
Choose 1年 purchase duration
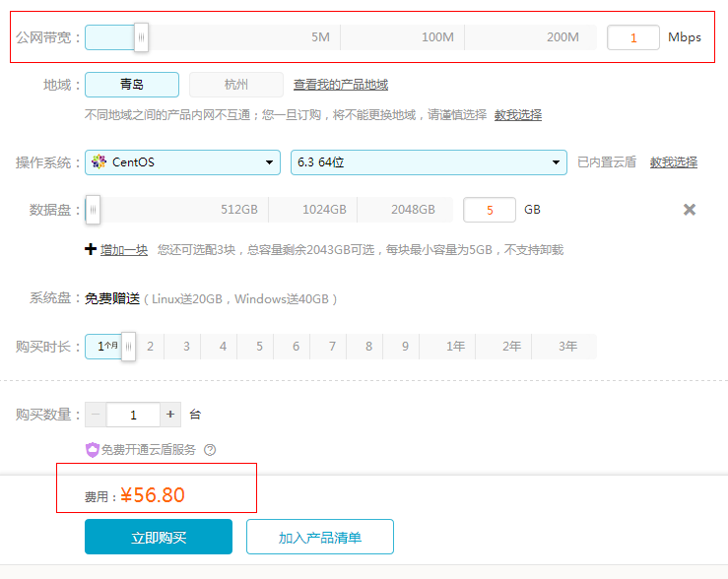455,347
